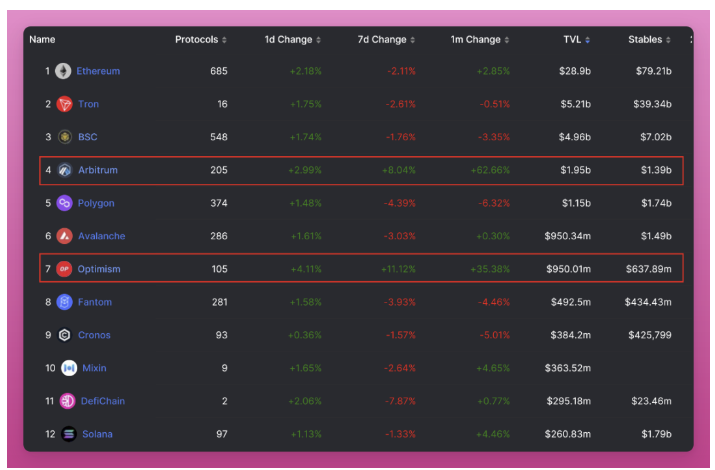This screenshot has height=470, width=715.
Task: Click the Stables column header label
Action: pyautogui.click(x=645, y=40)
